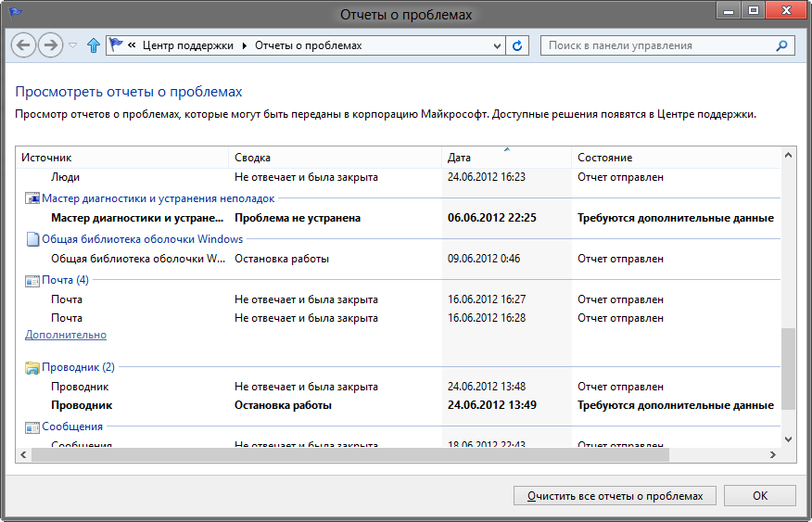Go back with the Back arrow button
This screenshot has height=522, width=812.
pos(23,45)
